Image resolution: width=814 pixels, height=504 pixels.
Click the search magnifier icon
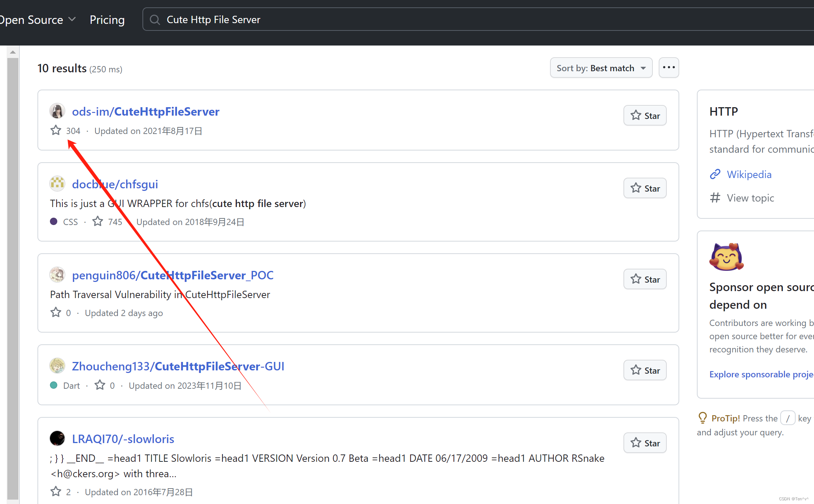tap(155, 19)
